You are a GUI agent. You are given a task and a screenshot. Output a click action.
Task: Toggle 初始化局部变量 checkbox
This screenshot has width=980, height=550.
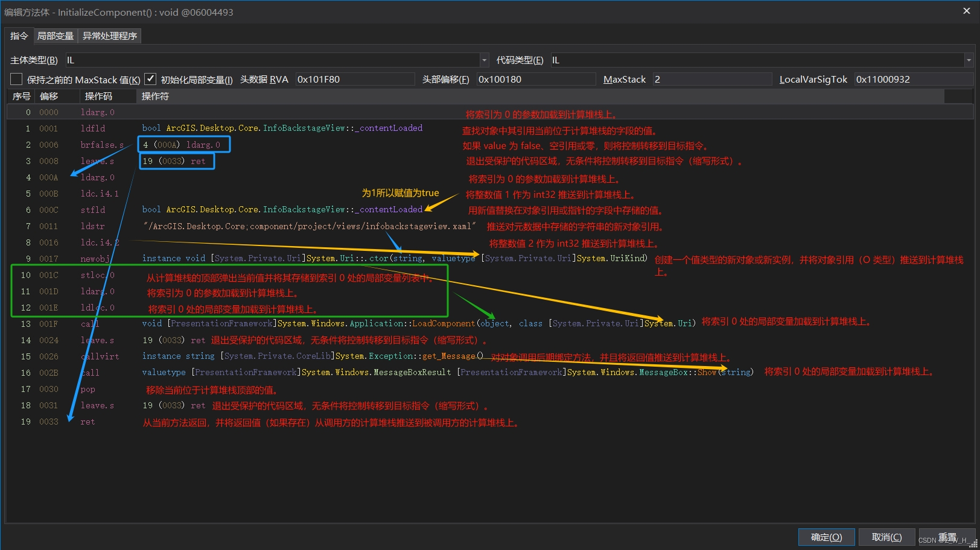(x=150, y=79)
